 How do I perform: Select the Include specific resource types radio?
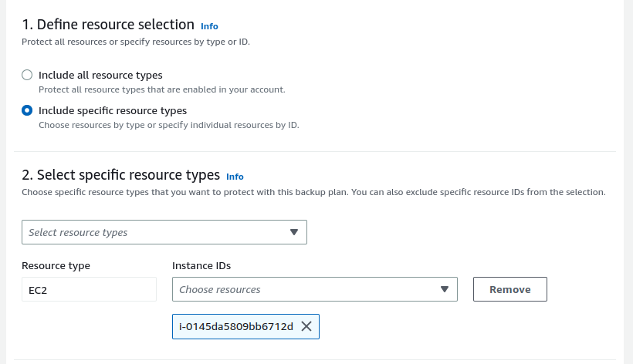(27, 110)
